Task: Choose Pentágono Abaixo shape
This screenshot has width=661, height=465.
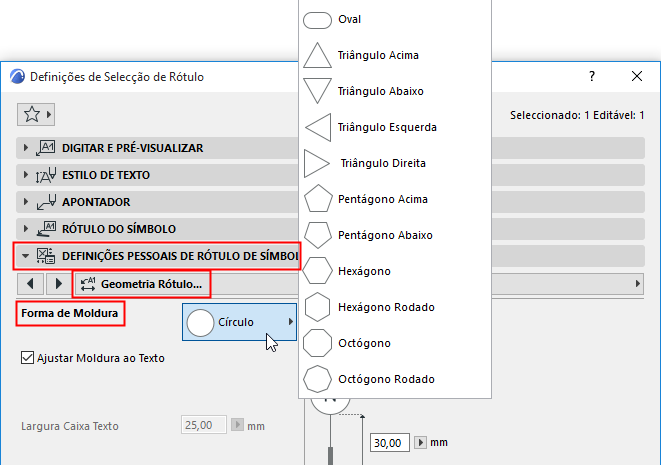Action: (x=395, y=235)
